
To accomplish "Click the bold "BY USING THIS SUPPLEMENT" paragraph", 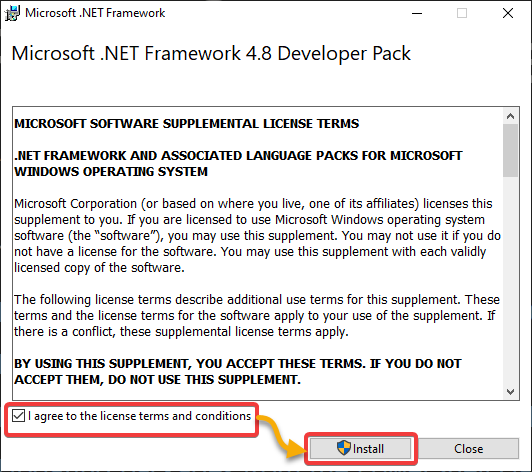I will [238, 372].
